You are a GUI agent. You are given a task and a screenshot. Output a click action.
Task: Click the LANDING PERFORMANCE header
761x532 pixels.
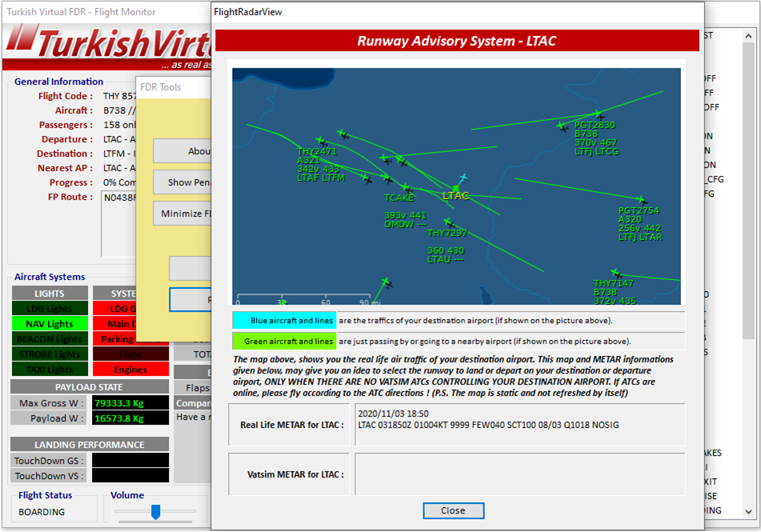coord(90,445)
